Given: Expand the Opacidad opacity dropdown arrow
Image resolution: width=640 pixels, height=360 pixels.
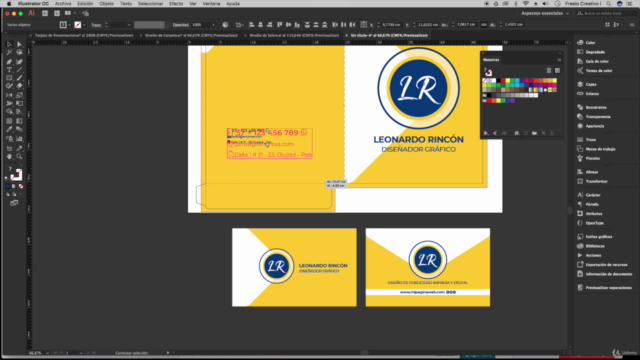Looking at the screenshot, I should point(213,25).
